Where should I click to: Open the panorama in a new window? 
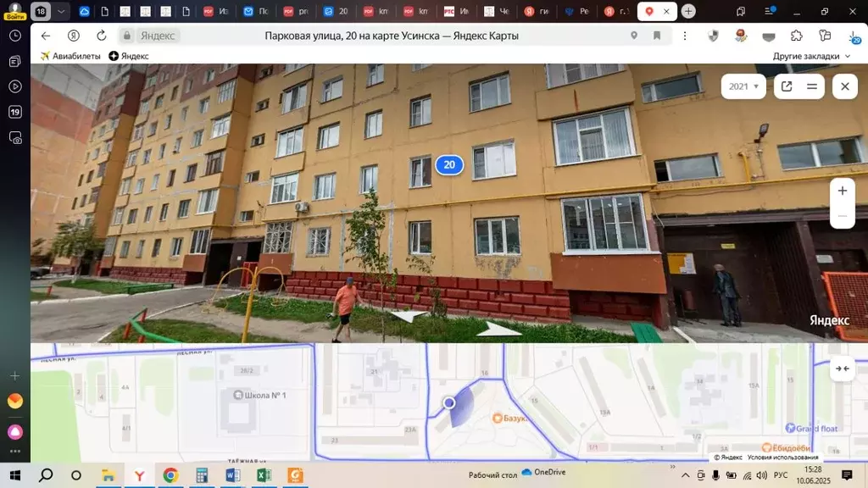pos(787,86)
